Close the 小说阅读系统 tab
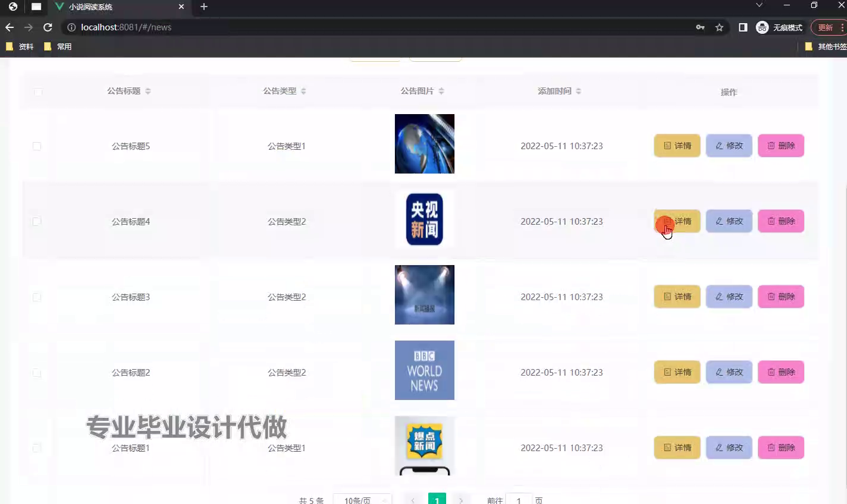 click(181, 7)
